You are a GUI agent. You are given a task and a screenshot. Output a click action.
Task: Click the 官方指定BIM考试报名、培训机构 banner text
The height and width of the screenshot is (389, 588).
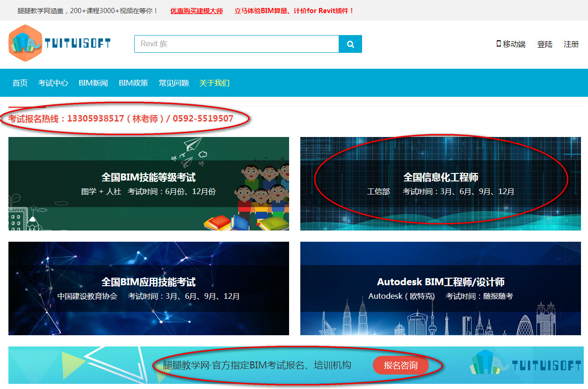(x=257, y=366)
